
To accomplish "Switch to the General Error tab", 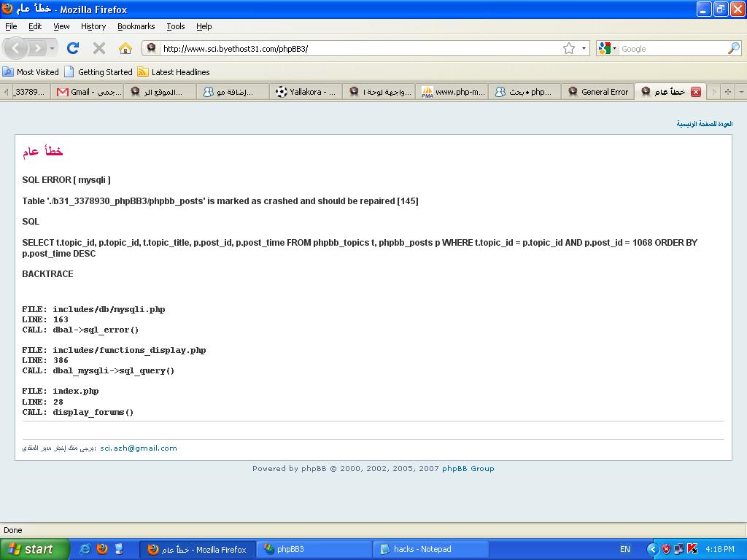I will (597, 92).
